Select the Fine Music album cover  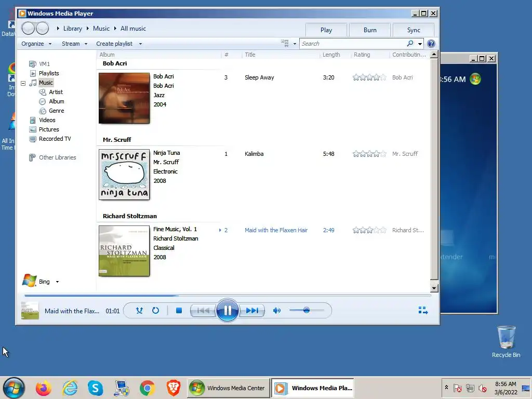tap(124, 251)
